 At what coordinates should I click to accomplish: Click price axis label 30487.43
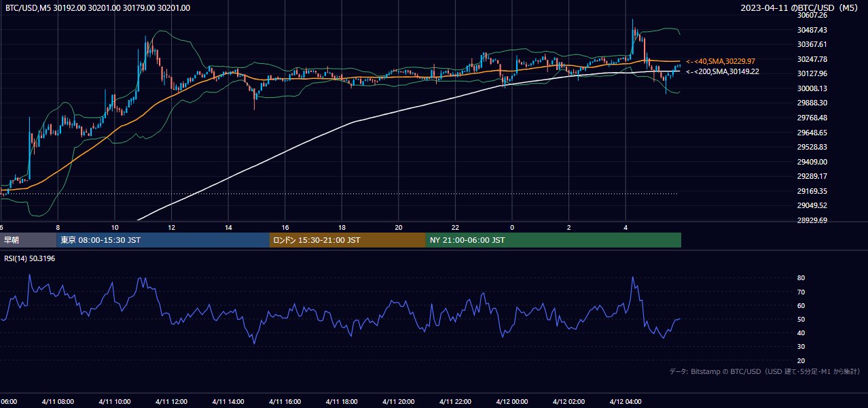(x=812, y=30)
